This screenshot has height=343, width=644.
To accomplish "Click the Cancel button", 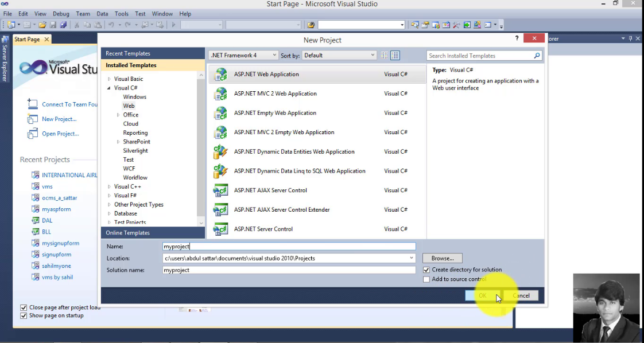I will pos(521,295).
